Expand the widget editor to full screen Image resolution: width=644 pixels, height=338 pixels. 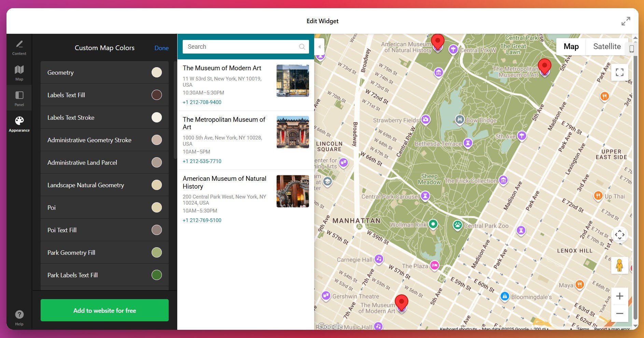626,21
